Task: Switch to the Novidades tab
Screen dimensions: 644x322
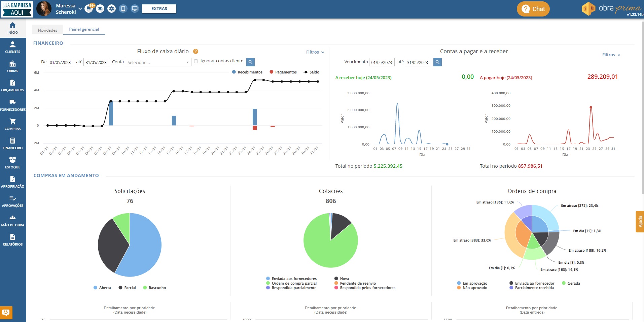Action: coord(47,30)
